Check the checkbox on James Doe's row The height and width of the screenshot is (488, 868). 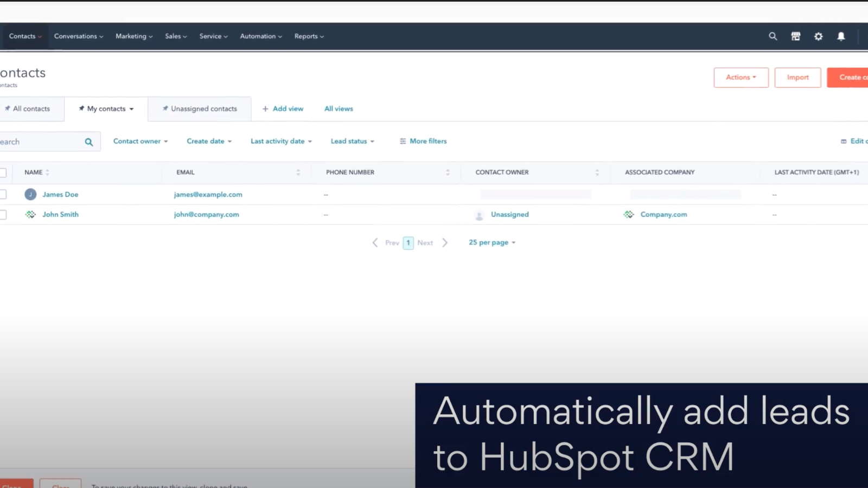click(x=3, y=194)
